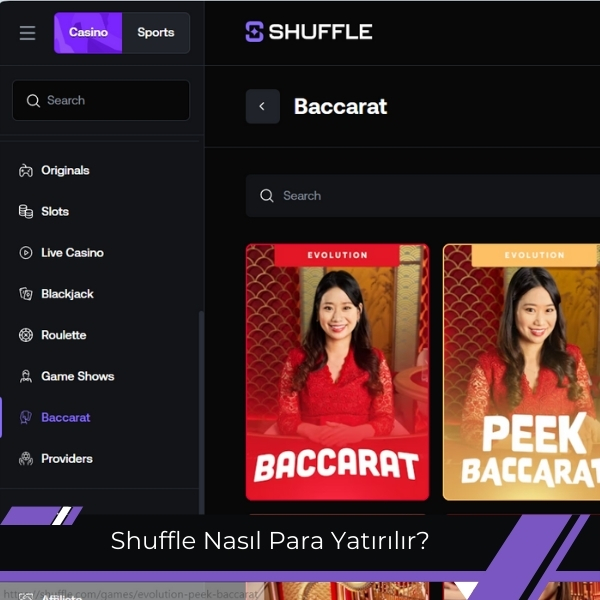Click the Providers icon
Screen dimensions: 600x600
[x=26, y=459]
